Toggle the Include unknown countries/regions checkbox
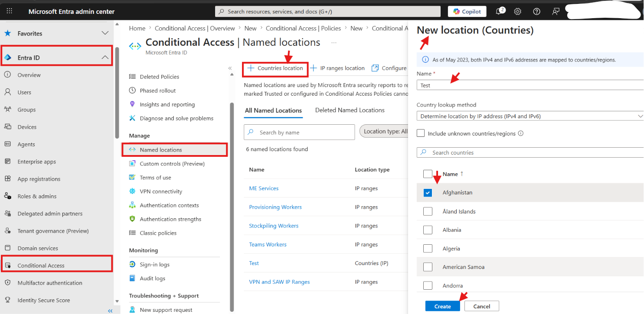The height and width of the screenshot is (314, 644). coord(421,133)
